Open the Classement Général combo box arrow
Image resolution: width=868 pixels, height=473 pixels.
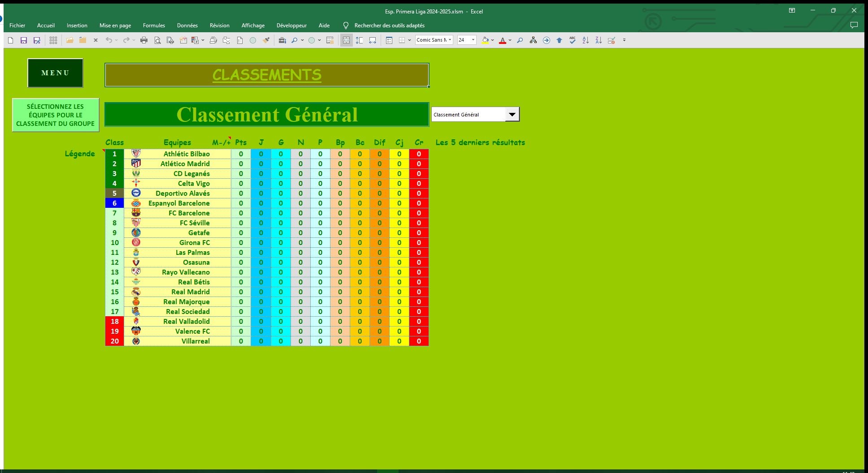tap(512, 115)
